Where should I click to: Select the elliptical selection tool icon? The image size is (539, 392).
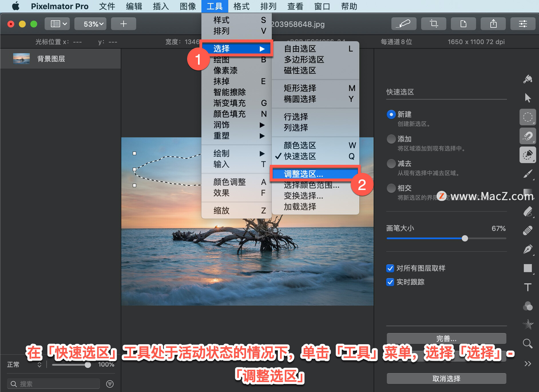tap(528, 117)
